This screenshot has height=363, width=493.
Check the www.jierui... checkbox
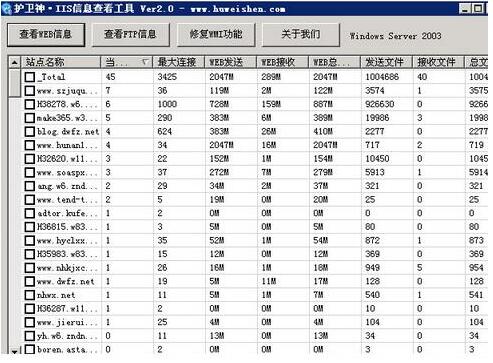pos(30,322)
